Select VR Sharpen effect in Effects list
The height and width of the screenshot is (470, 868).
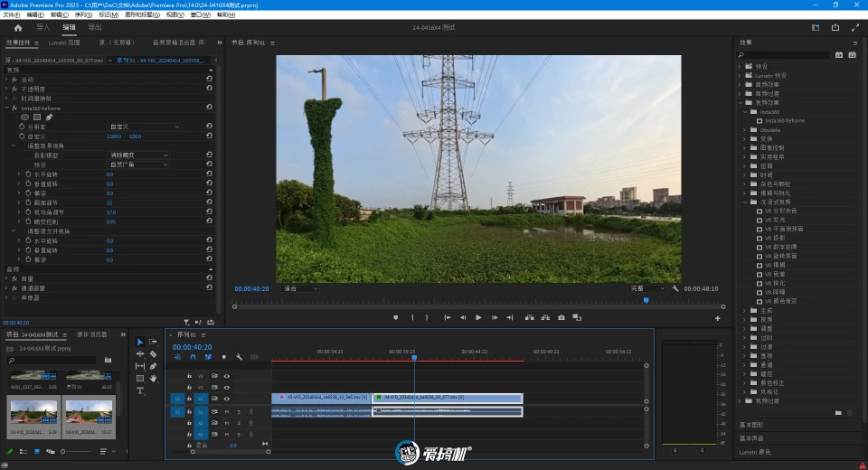point(775,283)
